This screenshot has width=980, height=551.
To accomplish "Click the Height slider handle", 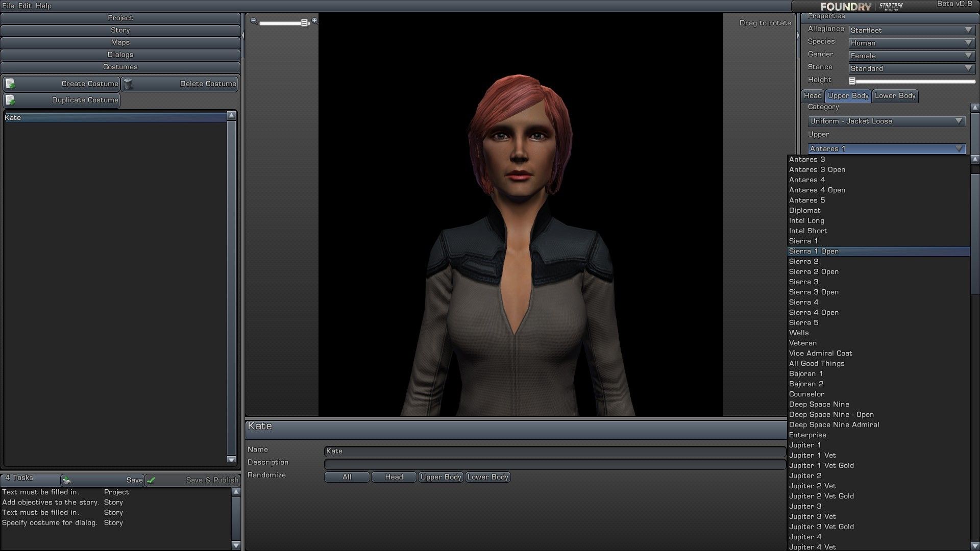I will tap(852, 81).
